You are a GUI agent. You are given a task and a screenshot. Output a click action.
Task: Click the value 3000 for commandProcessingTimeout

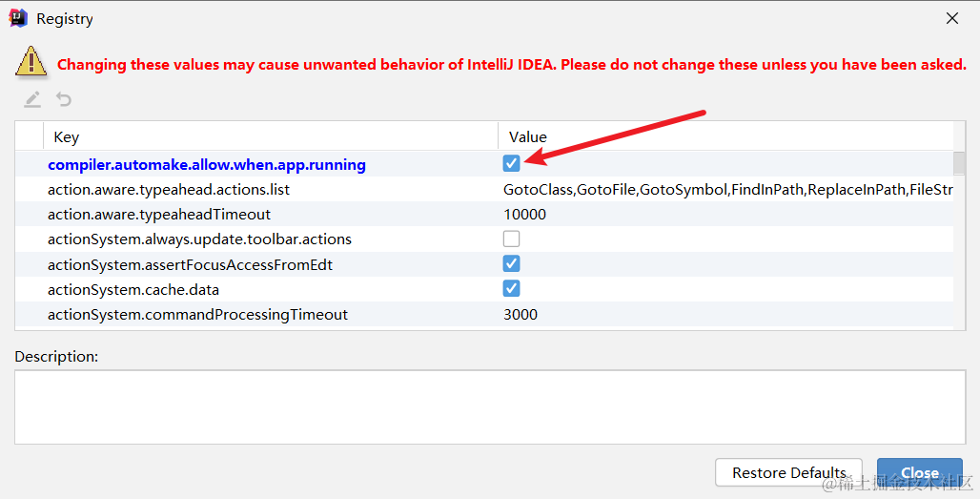click(x=521, y=315)
